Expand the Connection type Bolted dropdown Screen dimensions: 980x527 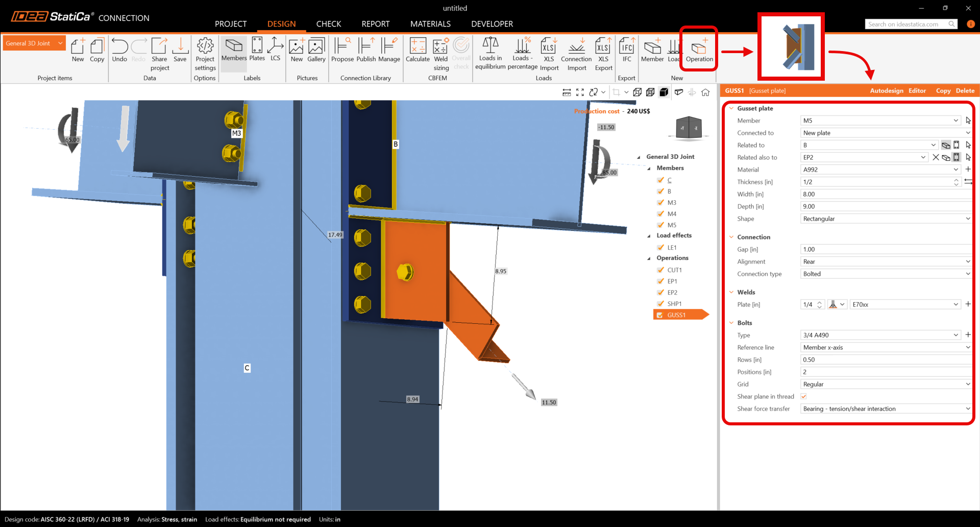886,274
